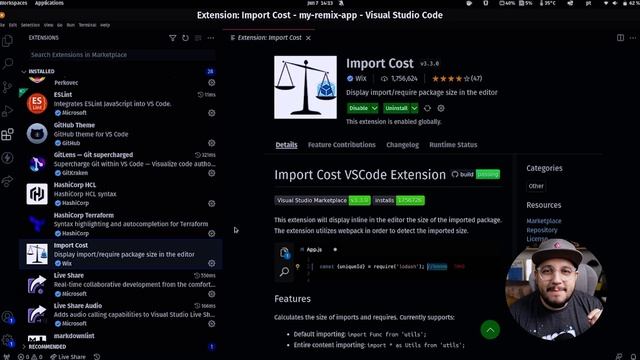Click sync icon next to Uninstall

pyautogui.click(x=427, y=108)
